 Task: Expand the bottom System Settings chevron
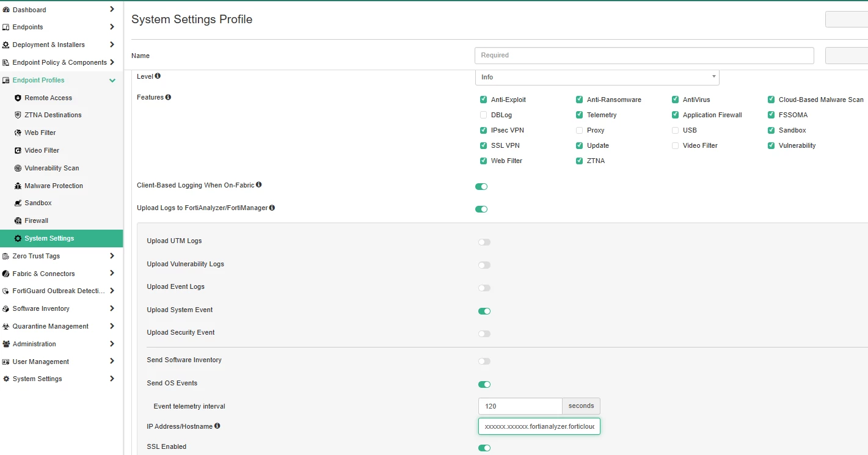click(x=112, y=379)
